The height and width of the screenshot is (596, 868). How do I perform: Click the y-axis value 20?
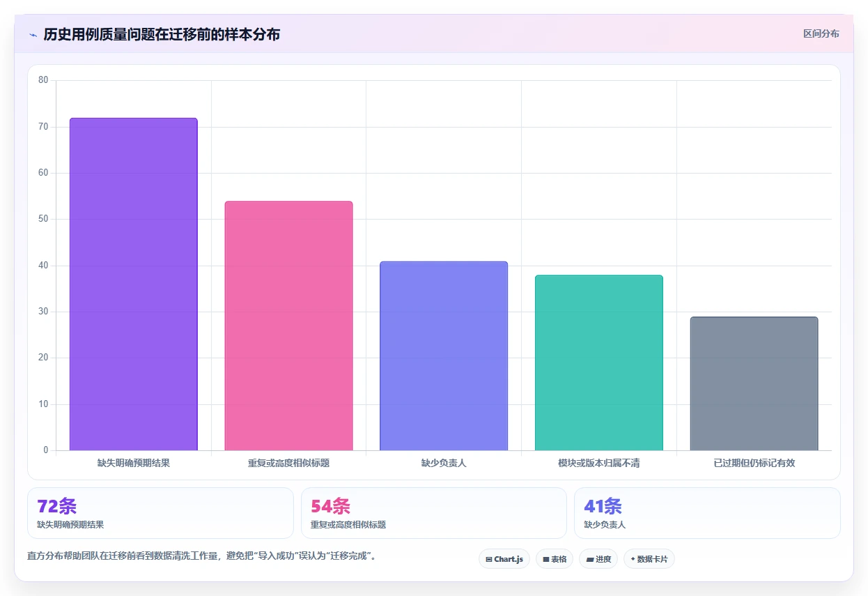pyautogui.click(x=43, y=358)
